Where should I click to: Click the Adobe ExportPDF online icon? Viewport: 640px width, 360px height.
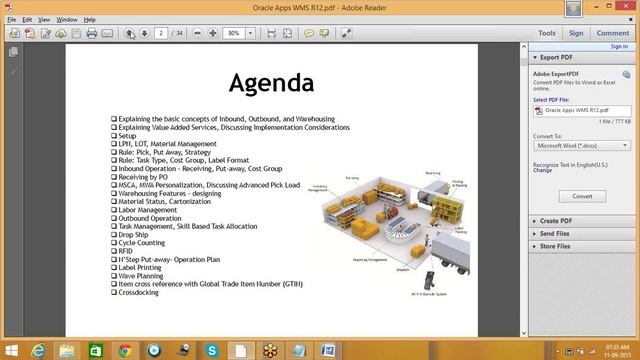pyautogui.click(x=626, y=74)
